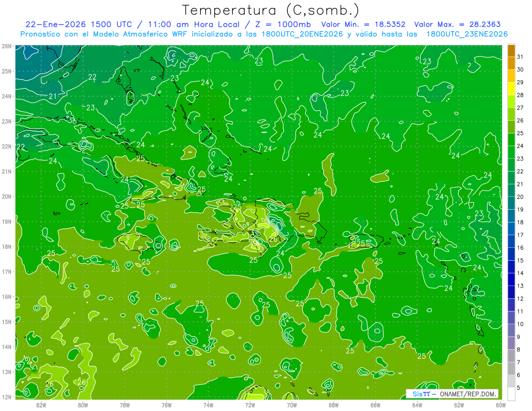
Task: Click legend value 5
Action: [x=519, y=388]
